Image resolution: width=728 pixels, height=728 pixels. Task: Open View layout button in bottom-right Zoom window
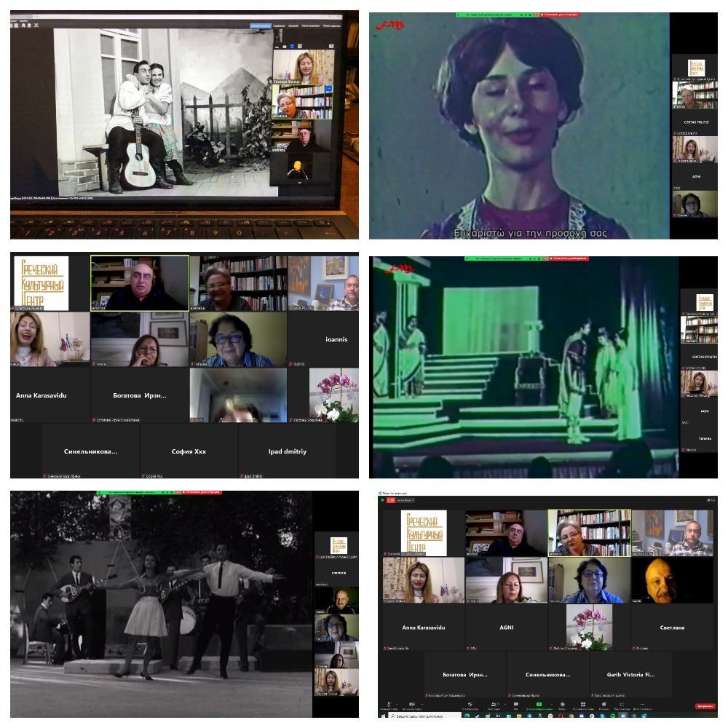[x=711, y=500]
